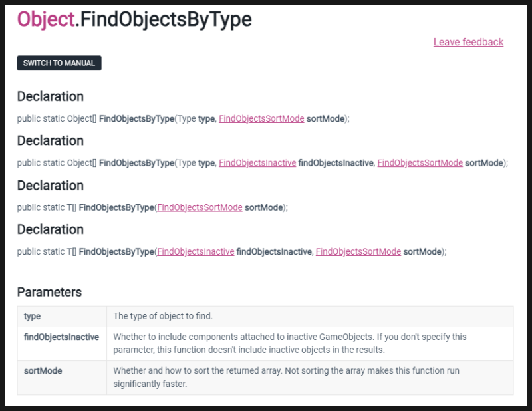The width and height of the screenshot is (532, 411).
Task: Click the page title Object.FindObjectsByType
Action: click(134, 19)
